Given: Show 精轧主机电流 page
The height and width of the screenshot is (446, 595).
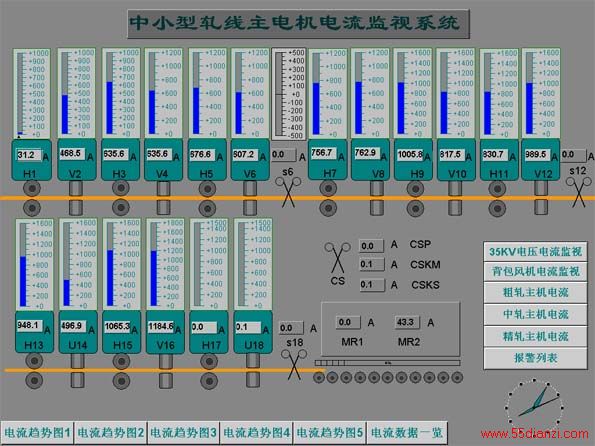Looking at the screenshot, I should pyautogui.click(x=535, y=336).
